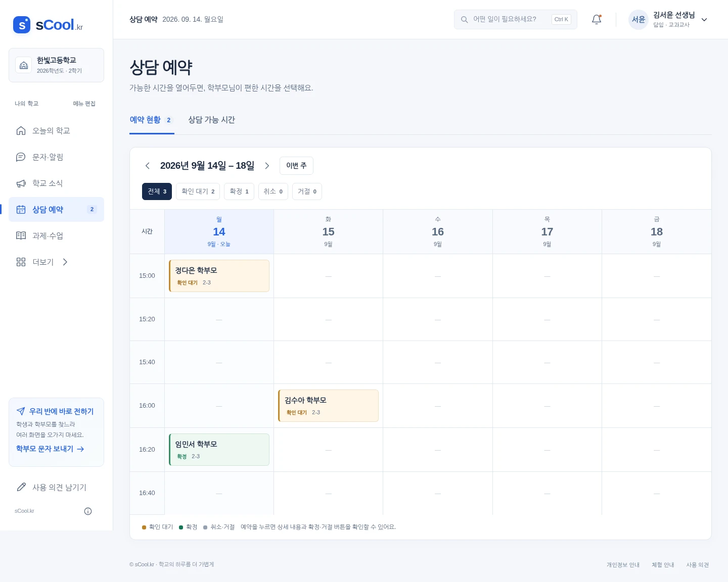728x582 pixels.
Task: Click the 학부모 문자 보내기 link
Action: point(50,449)
